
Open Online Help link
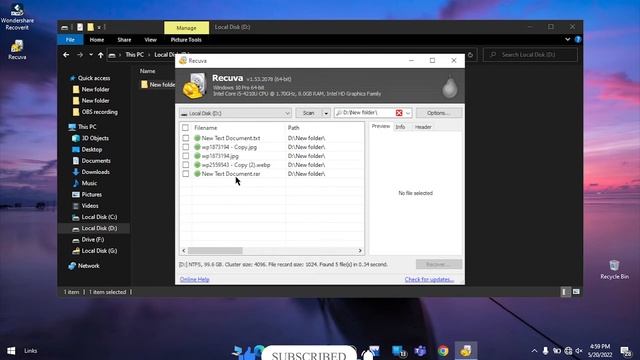click(x=195, y=280)
